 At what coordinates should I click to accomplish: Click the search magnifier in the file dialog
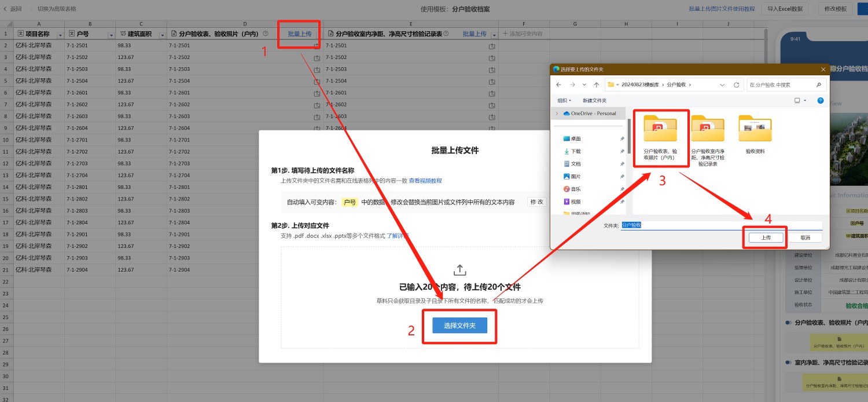coord(818,85)
